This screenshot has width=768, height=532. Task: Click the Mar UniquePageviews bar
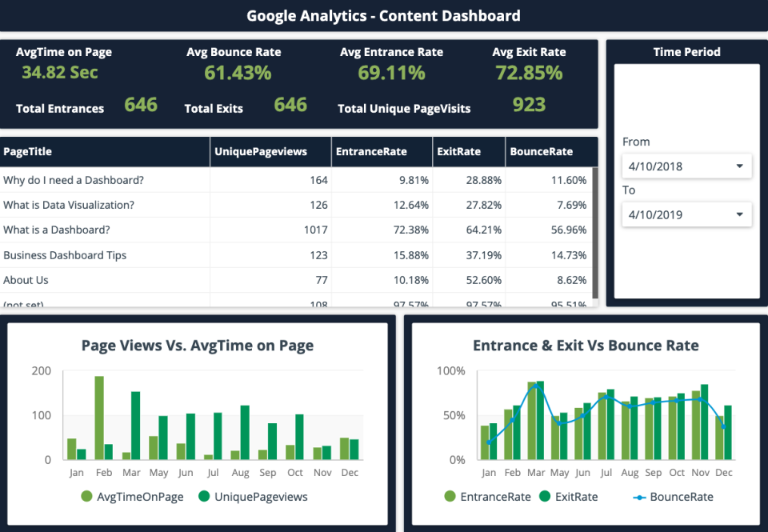coord(136,426)
